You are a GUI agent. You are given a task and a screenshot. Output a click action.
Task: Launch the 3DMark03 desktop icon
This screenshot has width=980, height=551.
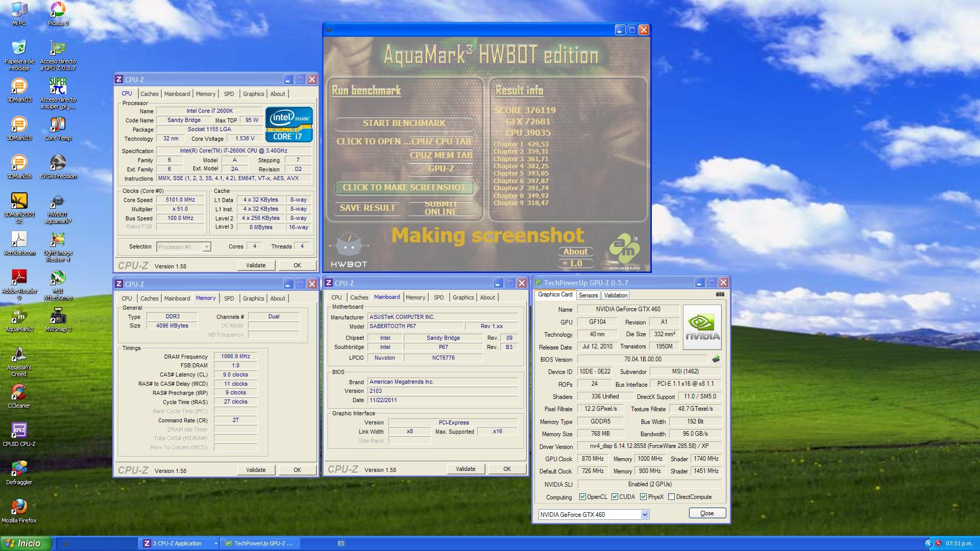[19, 90]
